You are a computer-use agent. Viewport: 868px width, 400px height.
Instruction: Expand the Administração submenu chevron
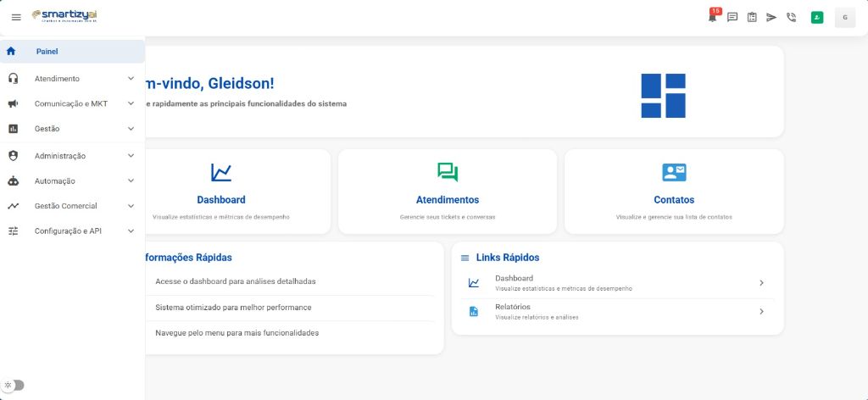(x=131, y=156)
